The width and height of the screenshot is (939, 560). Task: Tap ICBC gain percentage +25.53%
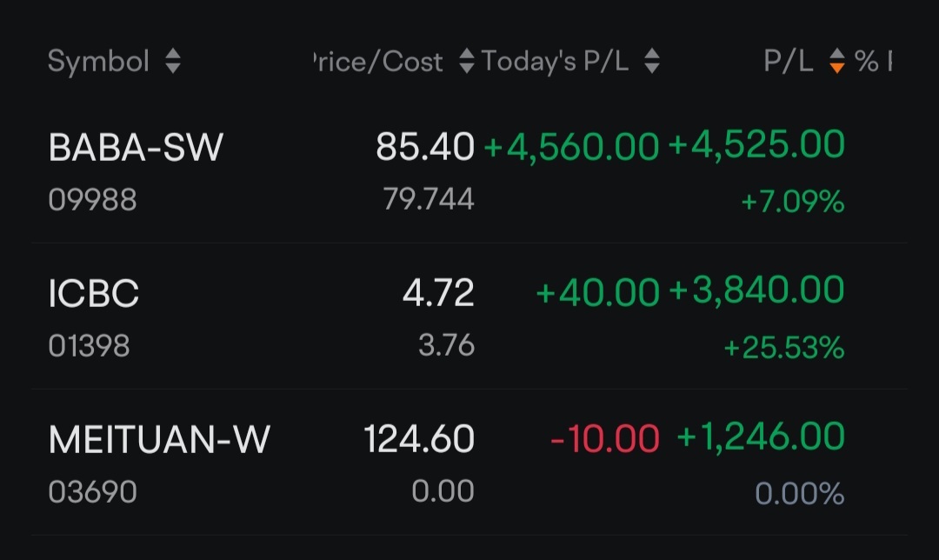[784, 347]
